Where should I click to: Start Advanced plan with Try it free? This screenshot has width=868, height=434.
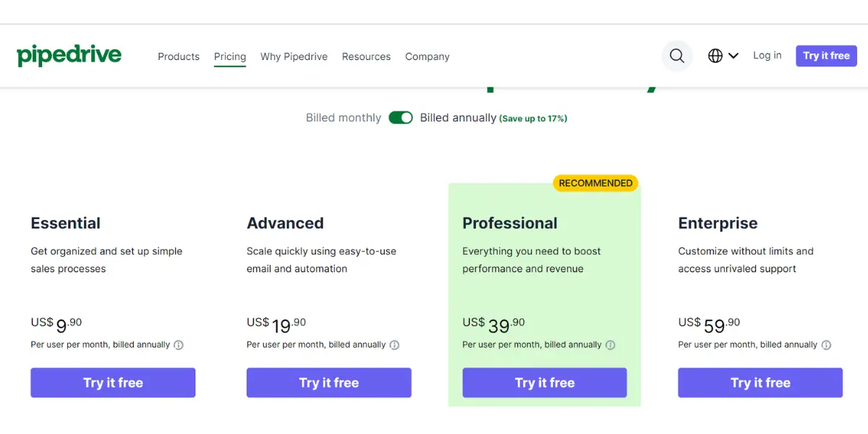pos(329,383)
